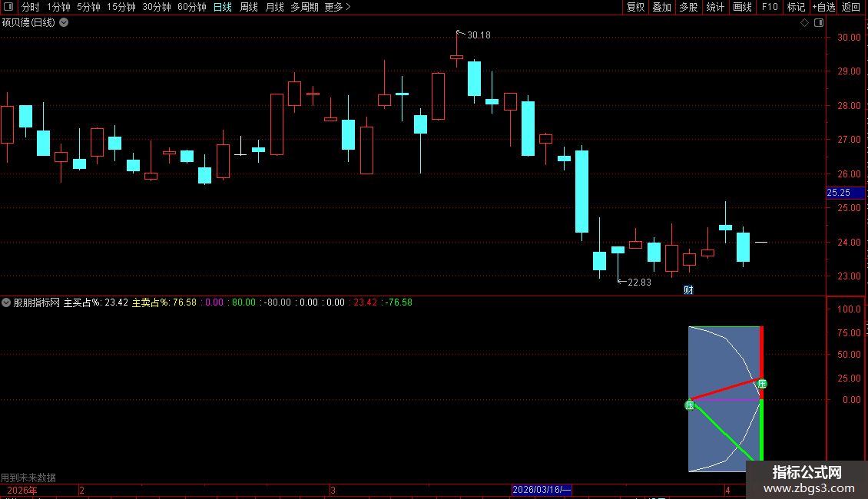Click the 100.0 indicator axis label
Image resolution: width=868 pixels, height=499 pixels.
pyautogui.click(x=849, y=309)
